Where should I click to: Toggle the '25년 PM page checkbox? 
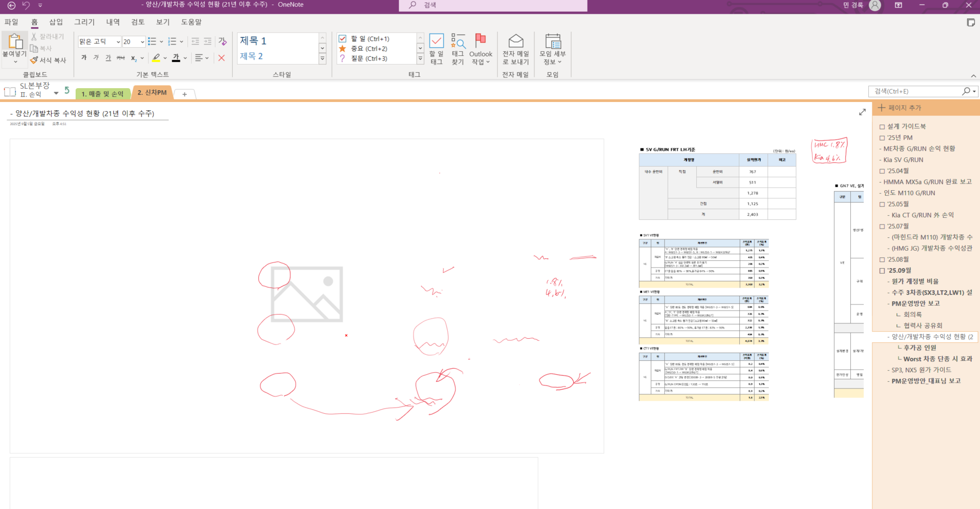point(882,138)
